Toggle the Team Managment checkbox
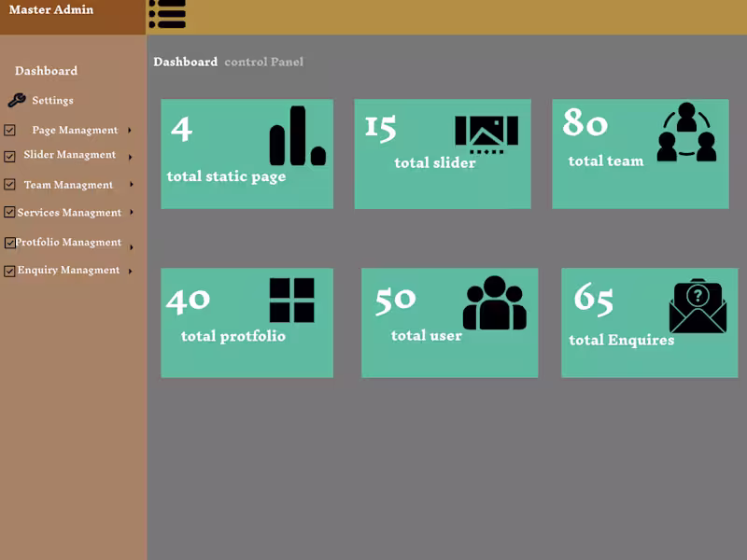747x560 pixels. (9, 184)
